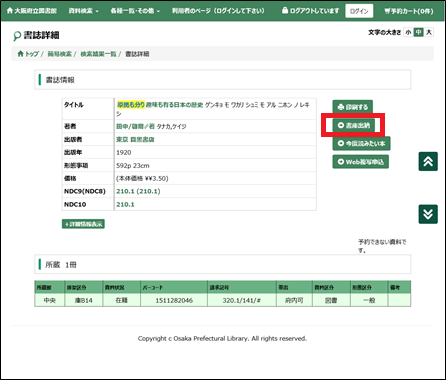
Task: Open 利用者のページ in the navbar
Action: pyautogui.click(x=218, y=11)
